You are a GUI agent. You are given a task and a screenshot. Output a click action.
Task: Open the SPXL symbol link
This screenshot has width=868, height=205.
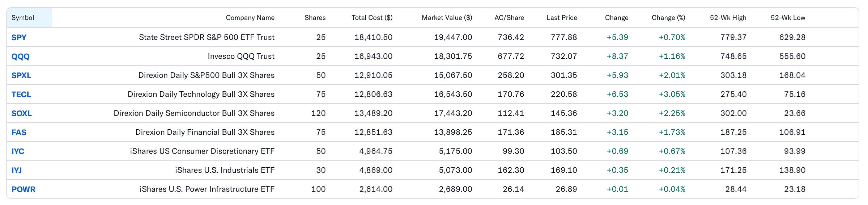click(x=21, y=75)
